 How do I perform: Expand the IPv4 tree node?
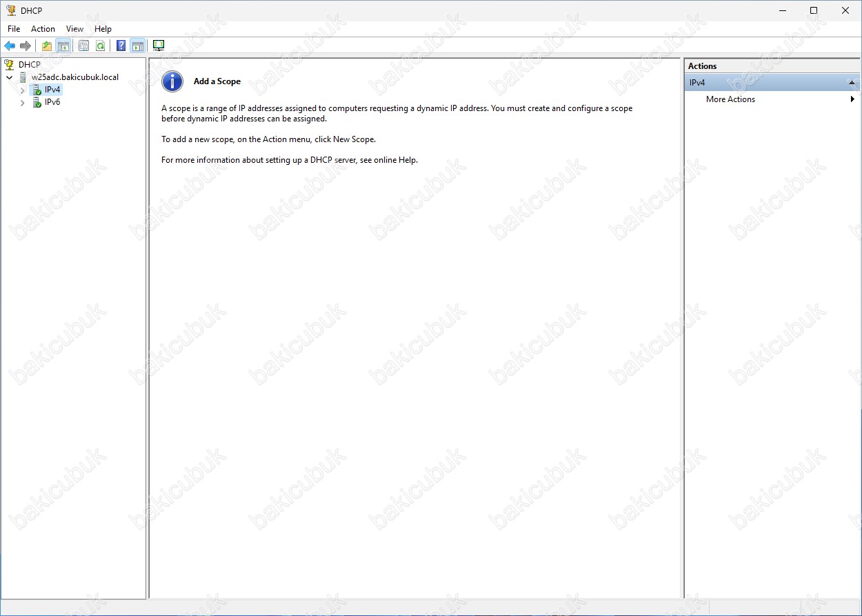click(22, 90)
